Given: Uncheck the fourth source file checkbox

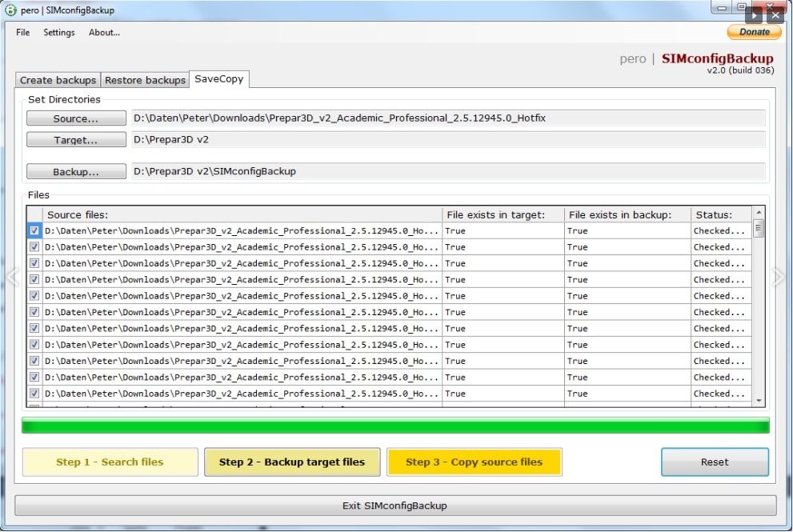Looking at the screenshot, I should pos(34,279).
